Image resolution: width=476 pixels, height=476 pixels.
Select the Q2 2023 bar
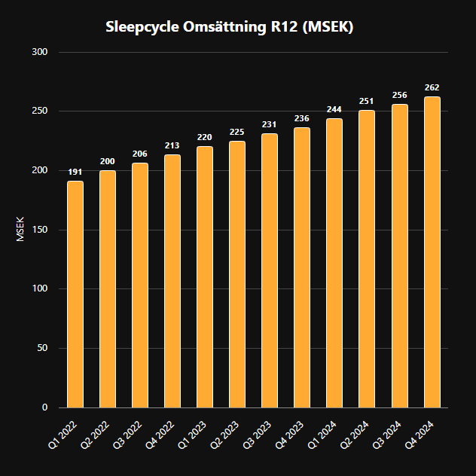pos(237,274)
